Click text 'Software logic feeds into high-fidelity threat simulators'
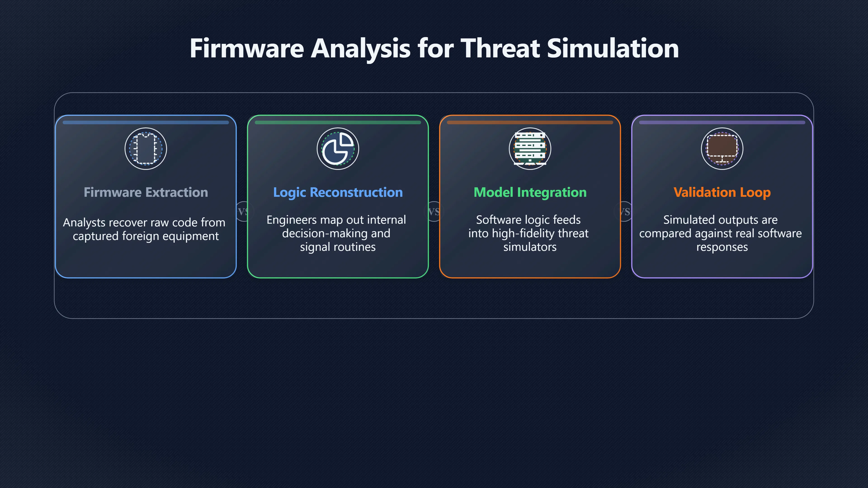This screenshot has height=488, width=868. click(528, 233)
